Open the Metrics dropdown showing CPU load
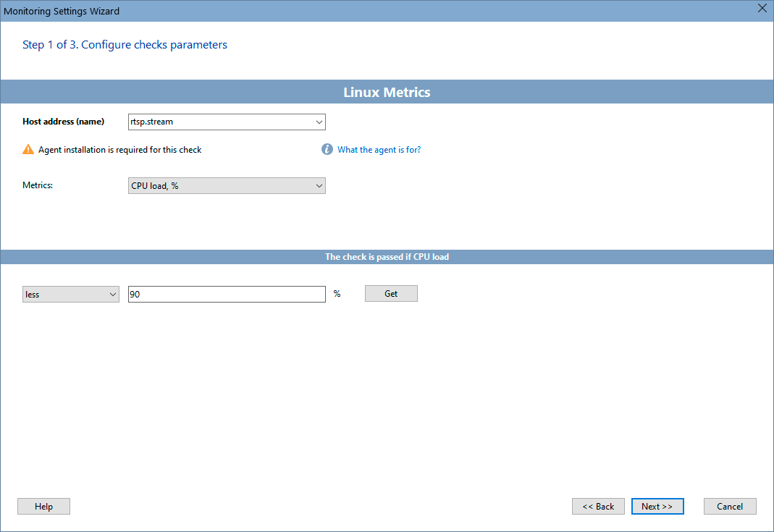 tap(319, 185)
